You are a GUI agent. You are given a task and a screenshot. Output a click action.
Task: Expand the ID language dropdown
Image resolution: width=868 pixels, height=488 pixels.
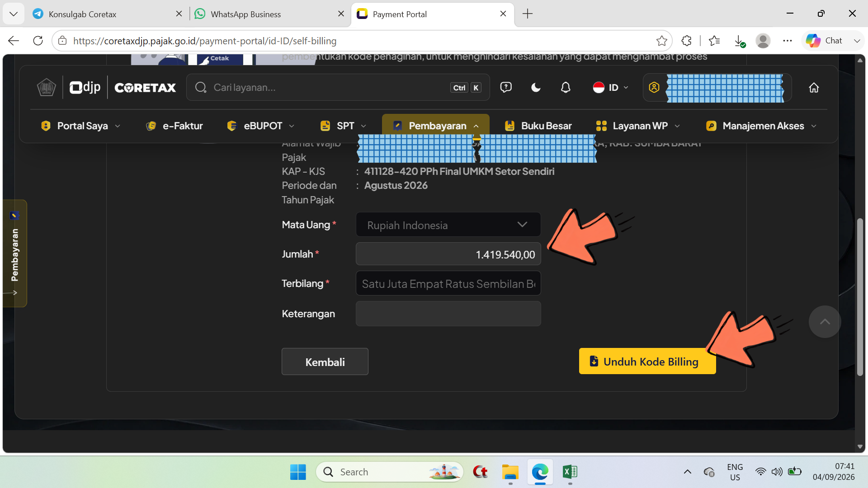[611, 88]
